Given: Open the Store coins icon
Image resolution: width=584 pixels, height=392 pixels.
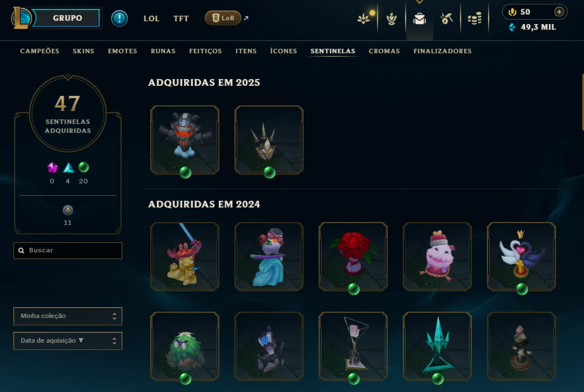Looking at the screenshot, I should coord(475,19).
